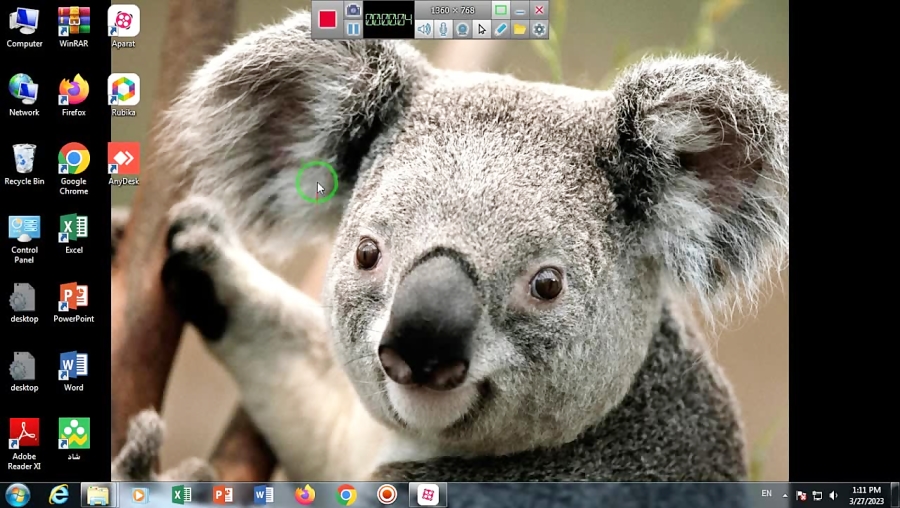The width and height of the screenshot is (900, 508).
Task: Open network status tray icon
Action: pos(817,495)
